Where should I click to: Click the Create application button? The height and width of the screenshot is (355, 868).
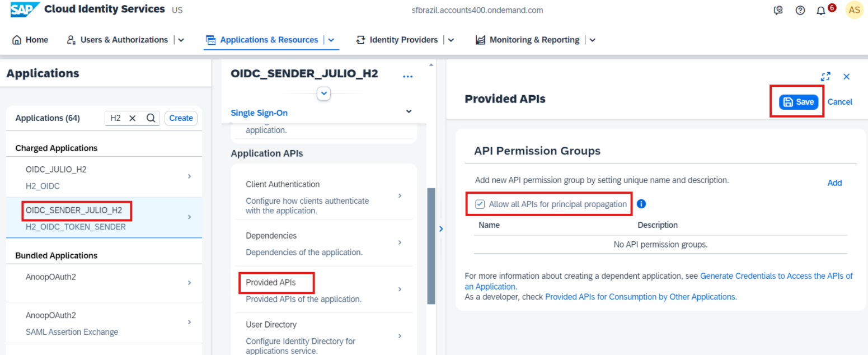(181, 118)
